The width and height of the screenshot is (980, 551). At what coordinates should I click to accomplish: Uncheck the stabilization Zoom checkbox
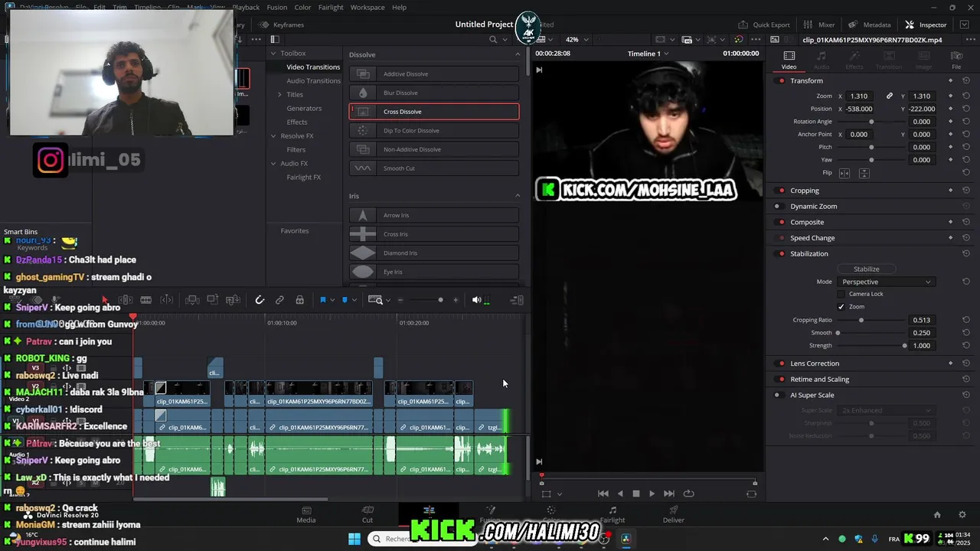[841, 306]
